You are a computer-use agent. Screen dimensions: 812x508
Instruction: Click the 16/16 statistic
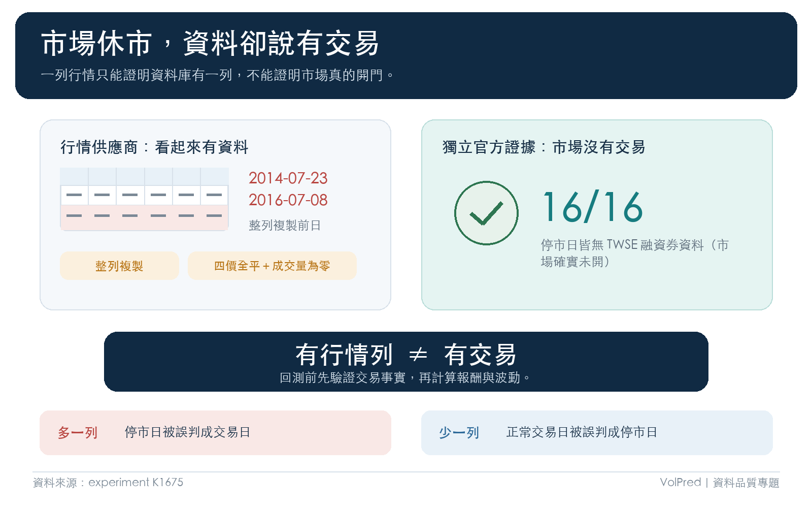point(593,207)
